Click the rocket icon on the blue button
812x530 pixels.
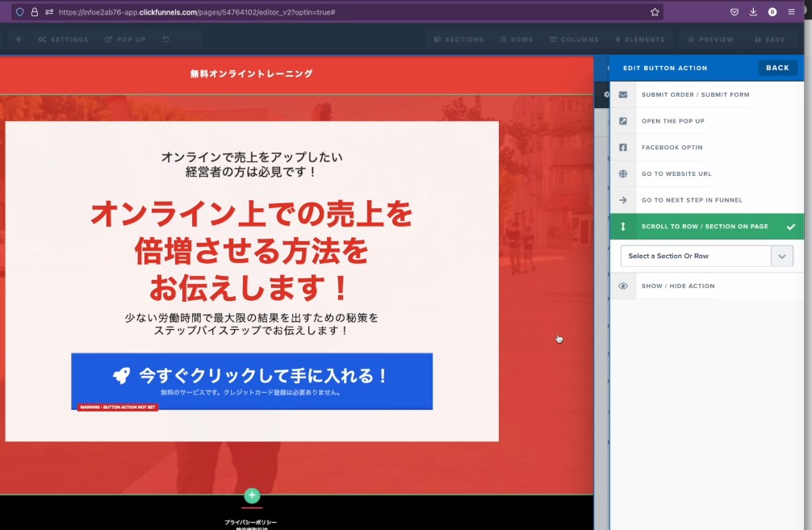point(122,376)
